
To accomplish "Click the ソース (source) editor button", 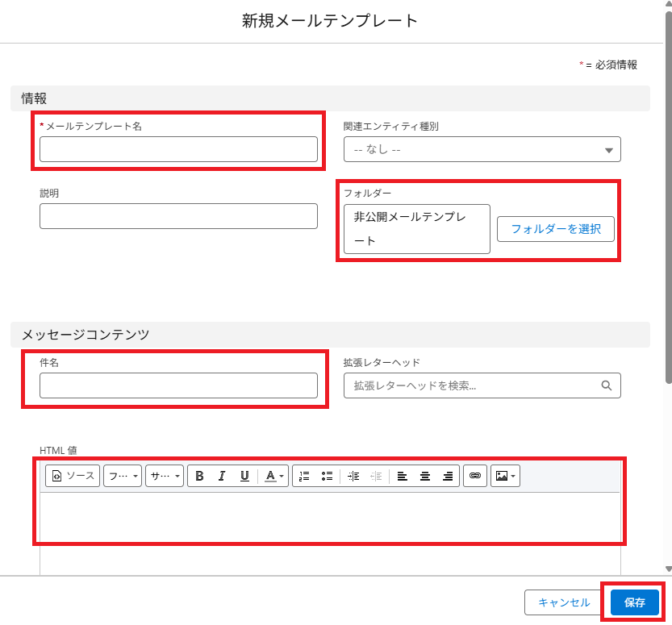I will pos(73,476).
